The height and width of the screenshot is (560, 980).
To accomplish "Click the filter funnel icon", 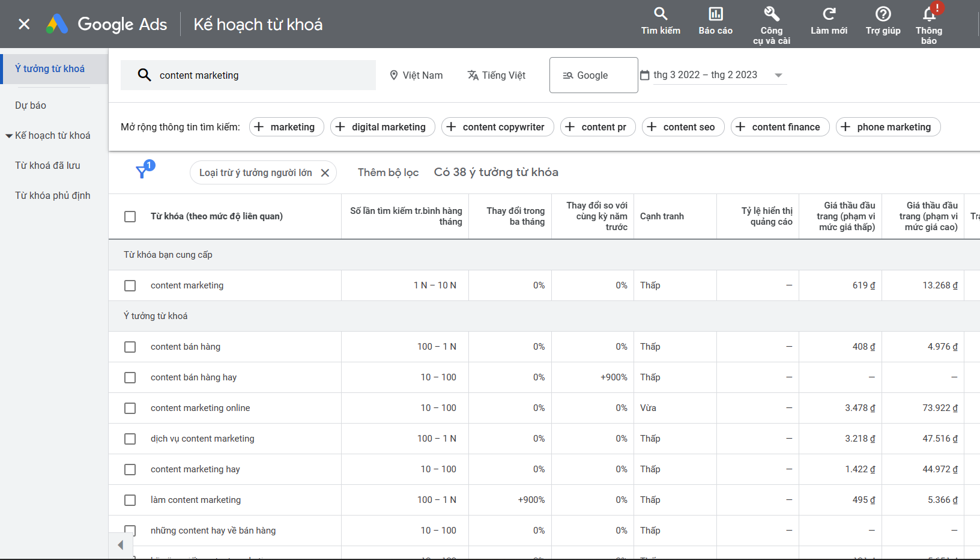I will click(x=142, y=172).
